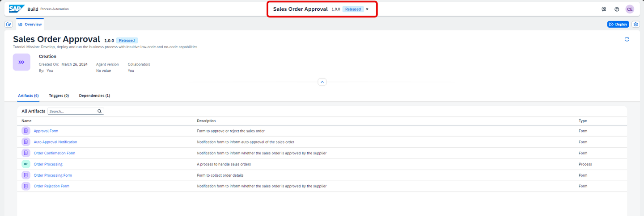Collapse the header details section

(x=322, y=82)
